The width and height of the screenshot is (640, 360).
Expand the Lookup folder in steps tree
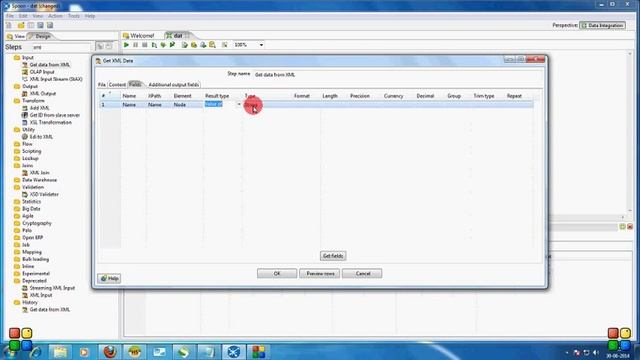[x=30, y=158]
